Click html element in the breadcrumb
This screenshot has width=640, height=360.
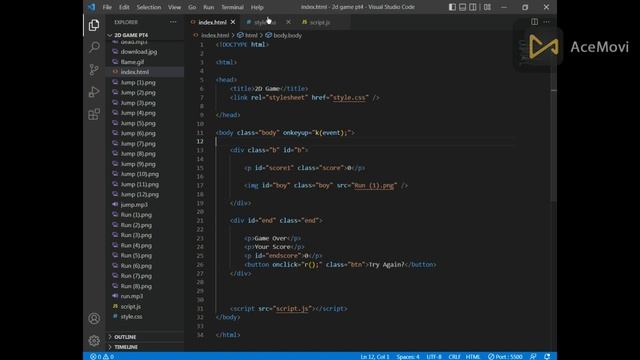251,36
